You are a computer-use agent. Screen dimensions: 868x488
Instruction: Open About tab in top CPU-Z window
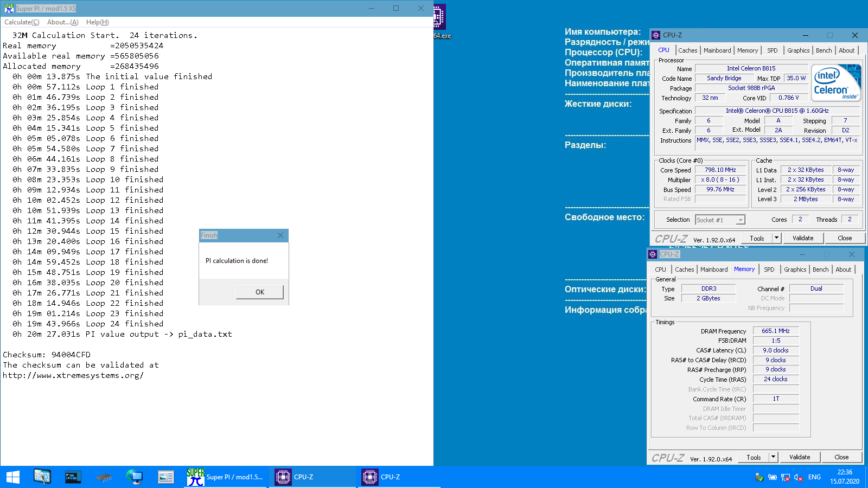(847, 50)
